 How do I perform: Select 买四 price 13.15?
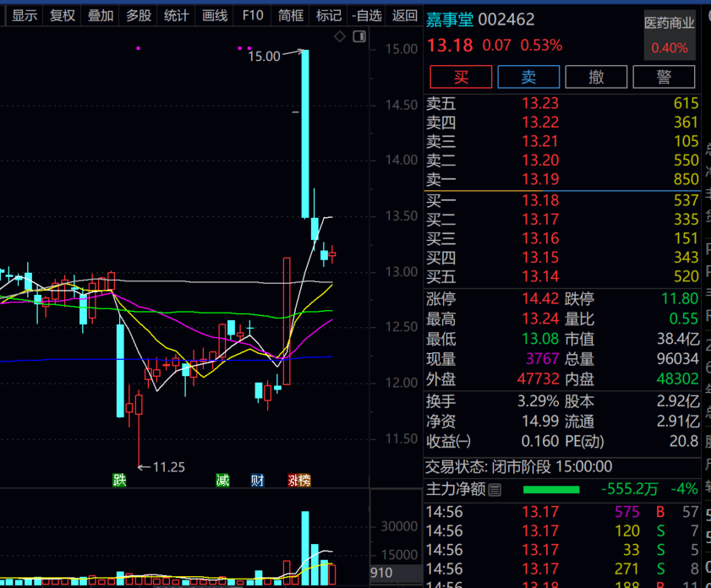[x=540, y=258]
